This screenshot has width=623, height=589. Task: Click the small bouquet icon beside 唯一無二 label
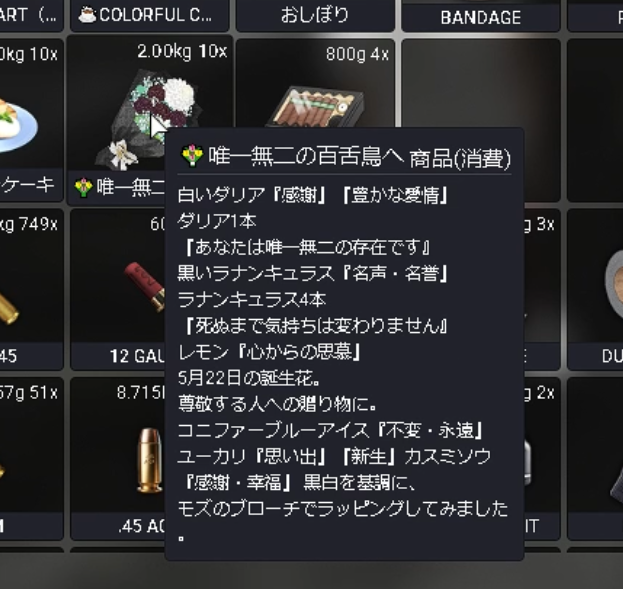click(84, 188)
